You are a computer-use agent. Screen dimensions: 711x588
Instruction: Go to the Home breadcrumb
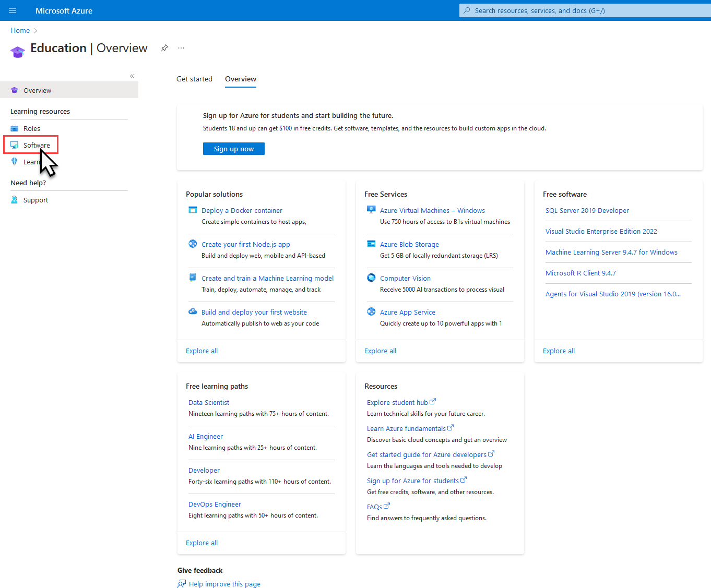point(20,31)
